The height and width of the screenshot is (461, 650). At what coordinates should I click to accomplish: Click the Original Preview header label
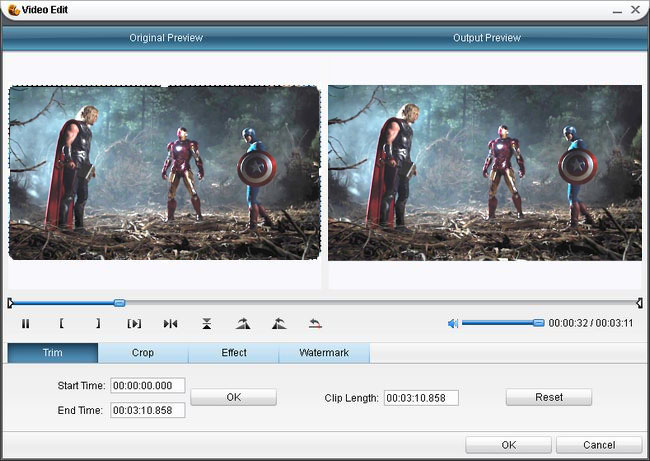166,38
